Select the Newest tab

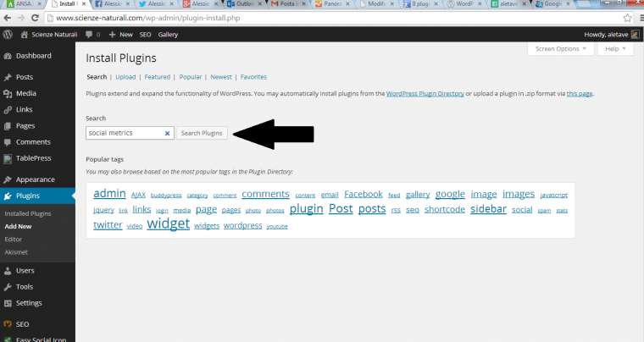221,77
